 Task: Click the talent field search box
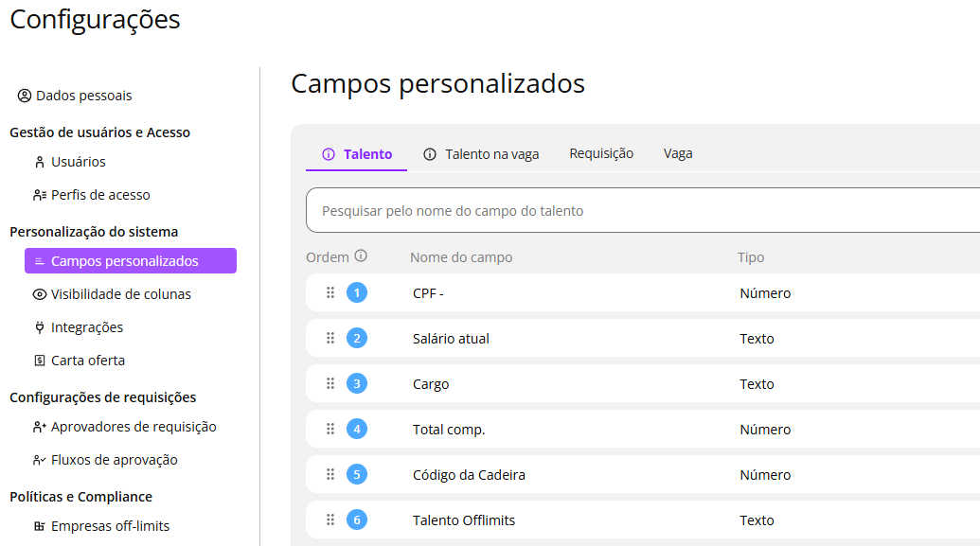[x=644, y=211]
